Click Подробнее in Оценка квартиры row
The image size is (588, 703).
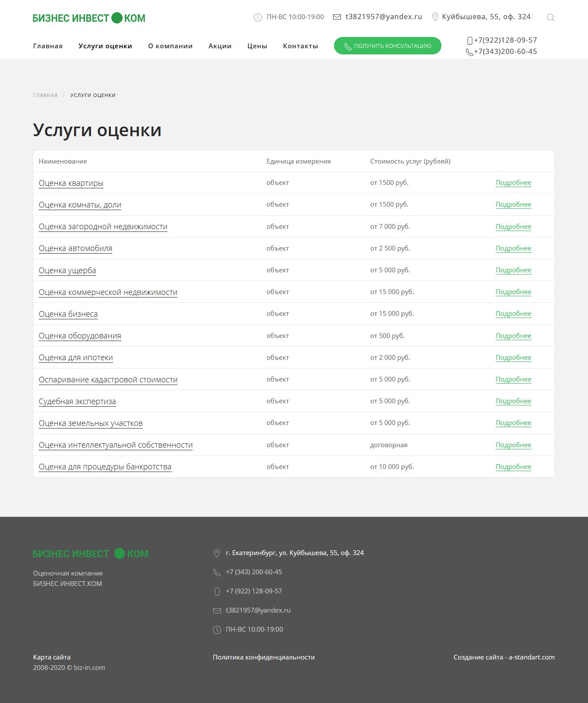point(514,183)
